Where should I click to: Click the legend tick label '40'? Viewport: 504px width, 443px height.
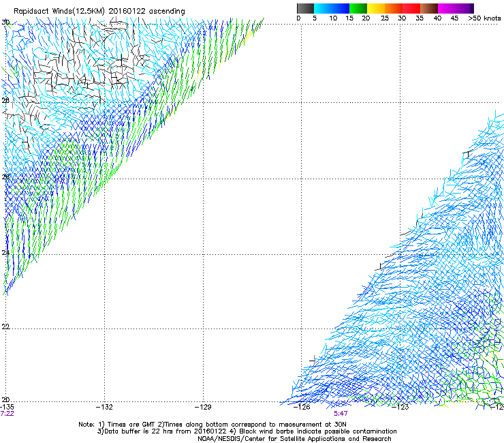[437, 18]
